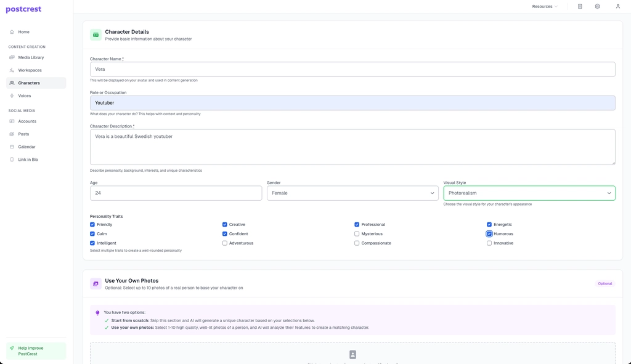Viewport: 631px width, 364px height.
Task: Enable the Mysterious personality trait
Action: click(357, 234)
